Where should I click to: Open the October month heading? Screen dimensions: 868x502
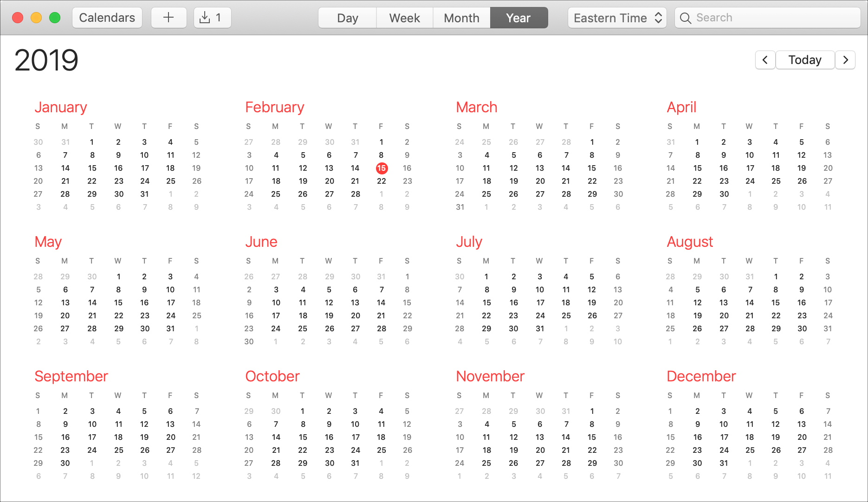click(x=272, y=376)
